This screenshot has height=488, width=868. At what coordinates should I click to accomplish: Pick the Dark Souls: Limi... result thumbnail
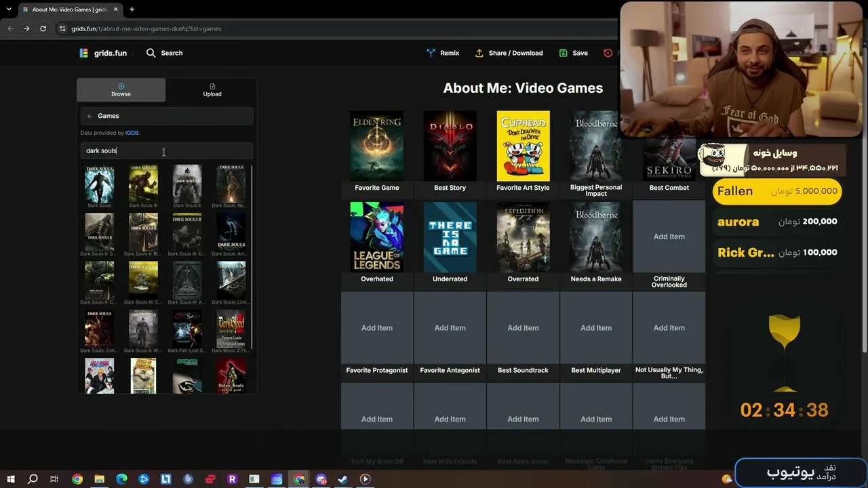coord(231,281)
